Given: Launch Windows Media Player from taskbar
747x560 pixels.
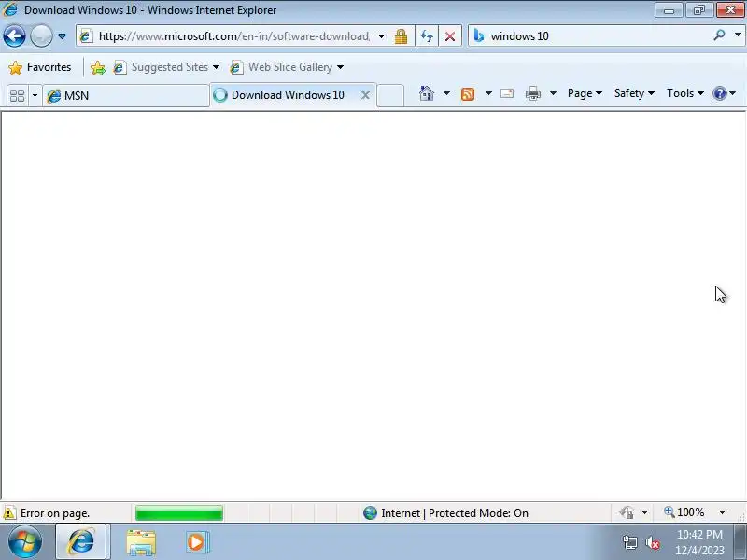Looking at the screenshot, I should coord(197,542).
